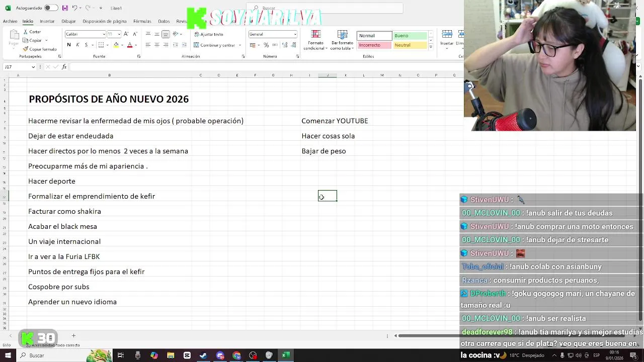Apply the Normal cell style

tap(374, 36)
